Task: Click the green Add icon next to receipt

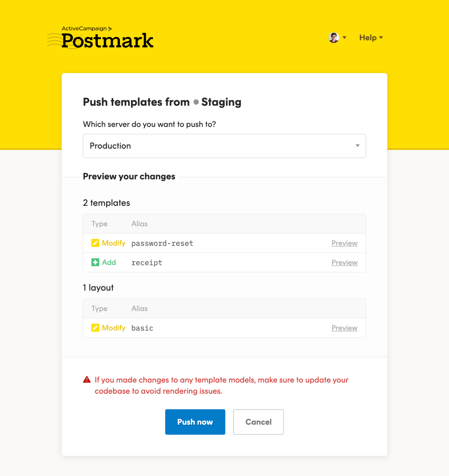Action: [95, 262]
